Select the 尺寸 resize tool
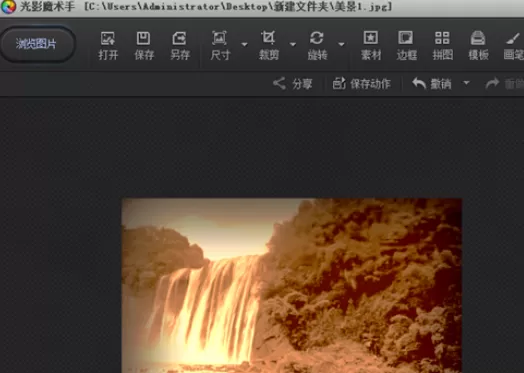524x373 pixels. coord(220,46)
